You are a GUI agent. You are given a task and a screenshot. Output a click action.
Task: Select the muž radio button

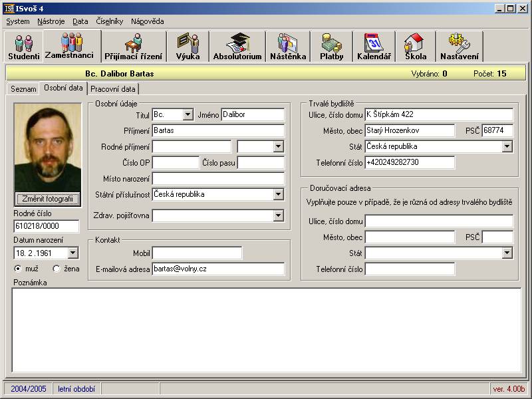(x=18, y=269)
